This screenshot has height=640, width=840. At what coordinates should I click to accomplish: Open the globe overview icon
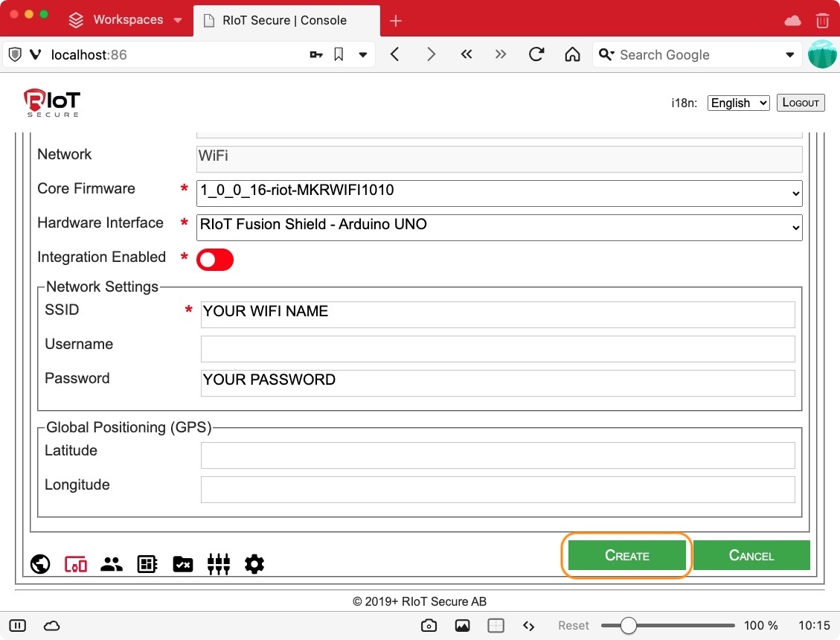click(40, 565)
